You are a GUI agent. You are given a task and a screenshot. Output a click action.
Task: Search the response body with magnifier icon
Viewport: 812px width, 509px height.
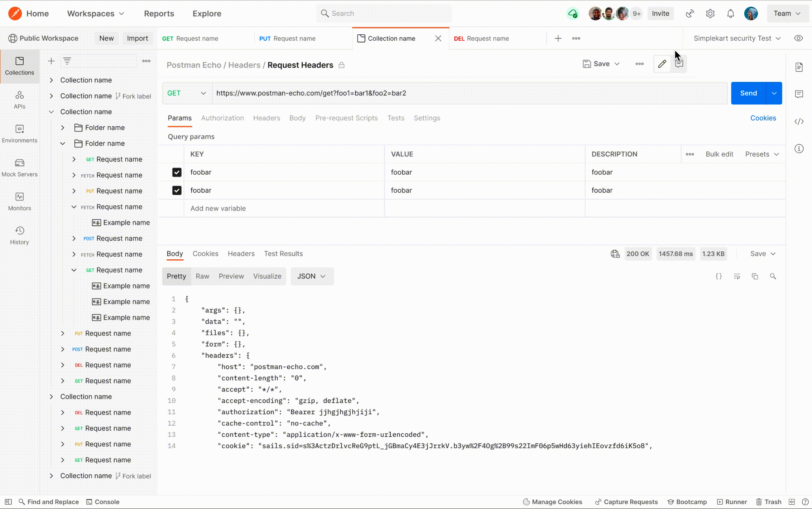point(773,276)
